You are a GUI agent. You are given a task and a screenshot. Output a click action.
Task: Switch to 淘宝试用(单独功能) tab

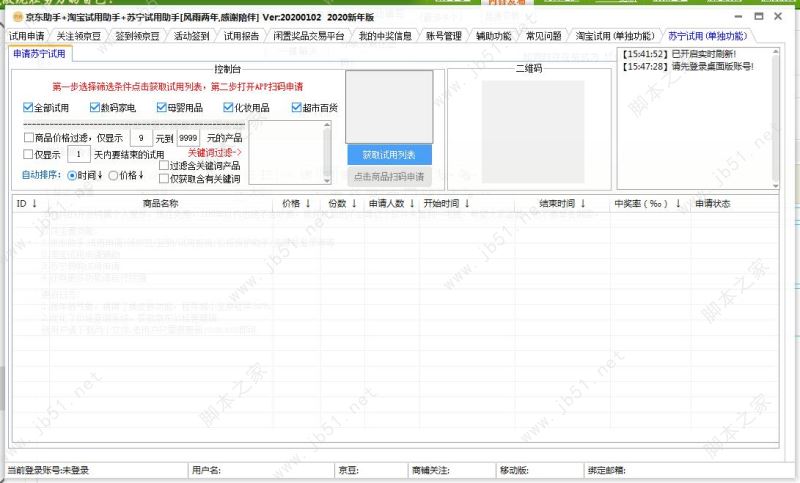point(615,36)
